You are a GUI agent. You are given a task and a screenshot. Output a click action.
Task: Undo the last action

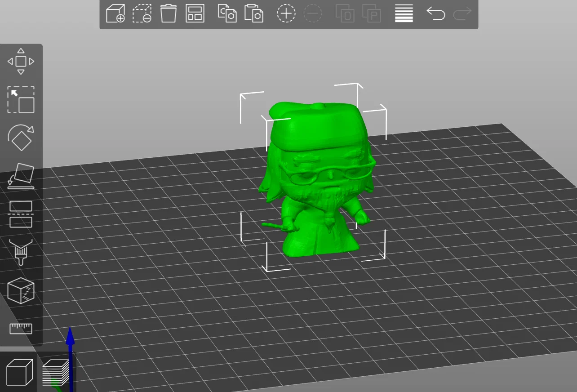(436, 13)
